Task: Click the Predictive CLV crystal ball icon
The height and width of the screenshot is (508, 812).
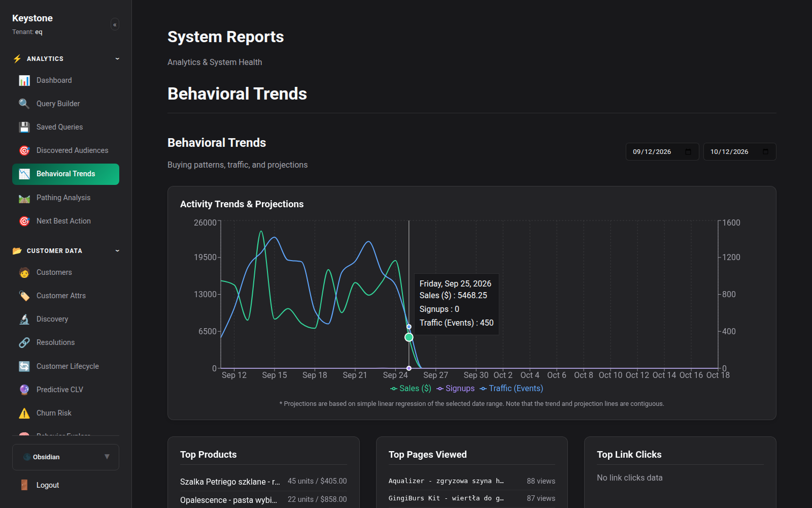Action: coord(24,390)
